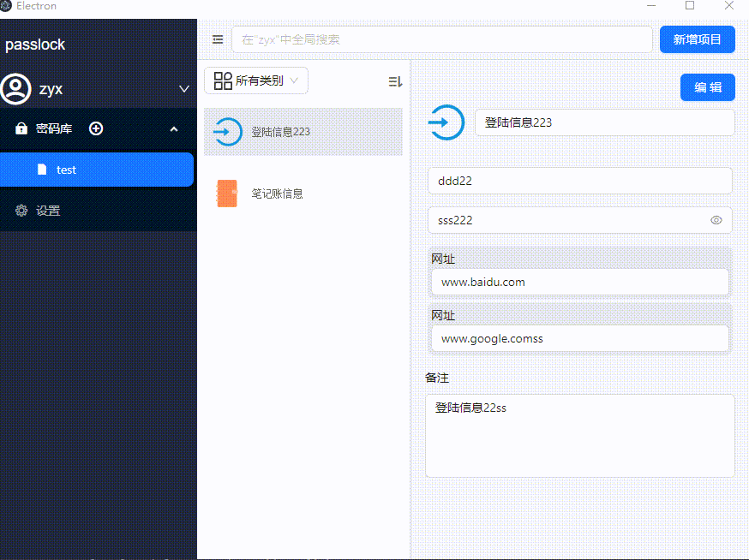Open the 设置 settings menu item
This screenshot has height=560, width=749.
point(48,211)
